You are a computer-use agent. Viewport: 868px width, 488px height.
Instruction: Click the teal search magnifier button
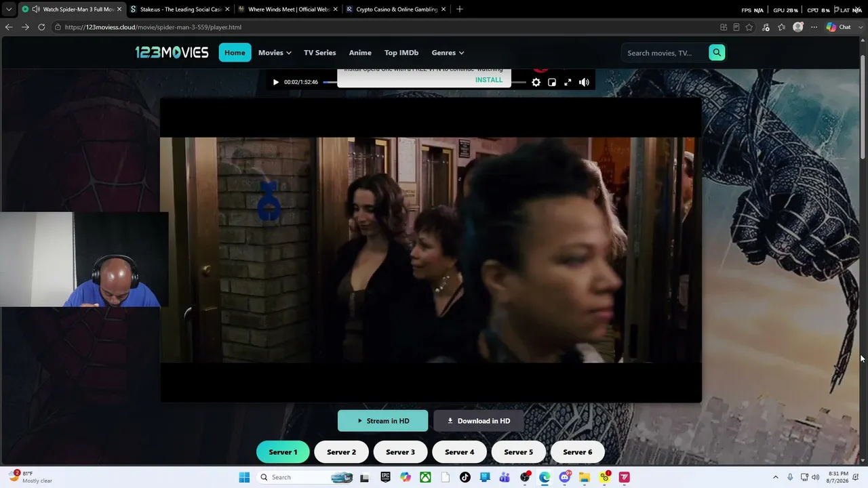click(x=717, y=52)
